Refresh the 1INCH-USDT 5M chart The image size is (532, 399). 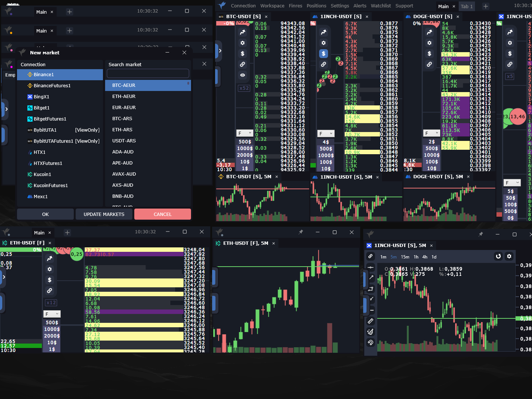[498, 256]
